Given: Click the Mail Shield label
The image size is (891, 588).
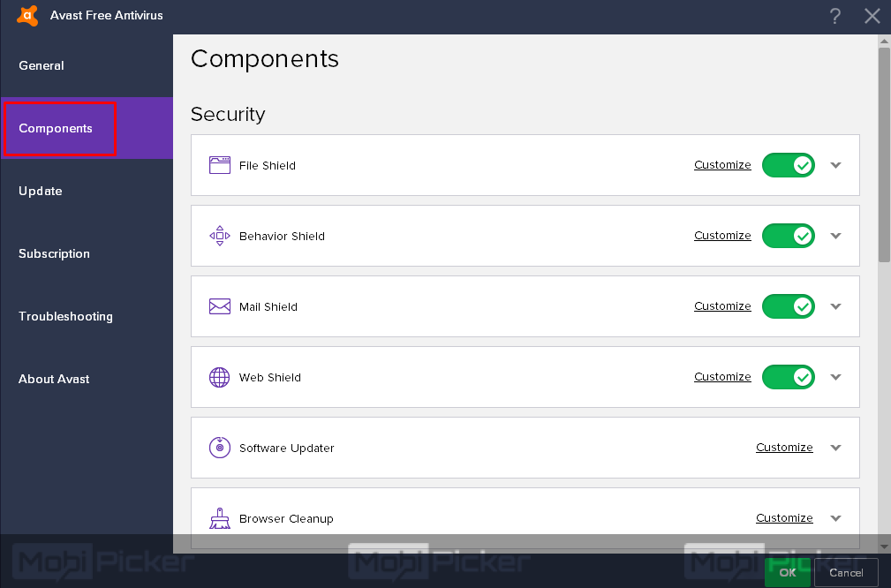Looking at the screenshot, I should (x=268, y=306).
